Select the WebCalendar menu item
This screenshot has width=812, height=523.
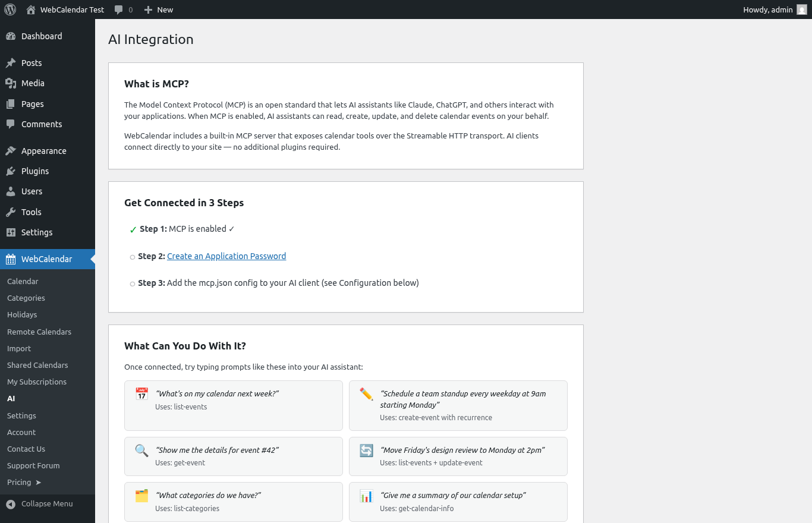(x=48, y=259)
